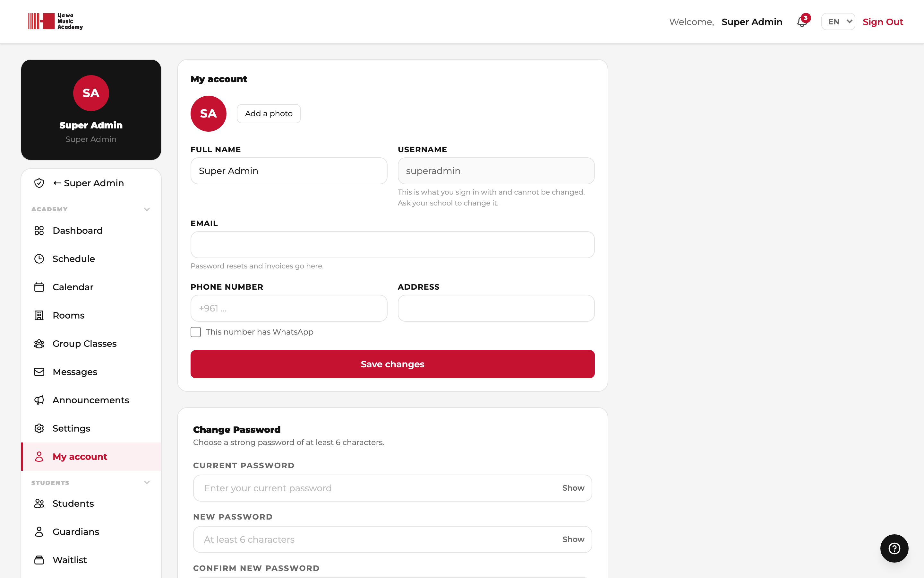Image resolution: width=924 pixels, height=578 pixels.
Task: Click the Add a photo button
Action: [269, 114]
